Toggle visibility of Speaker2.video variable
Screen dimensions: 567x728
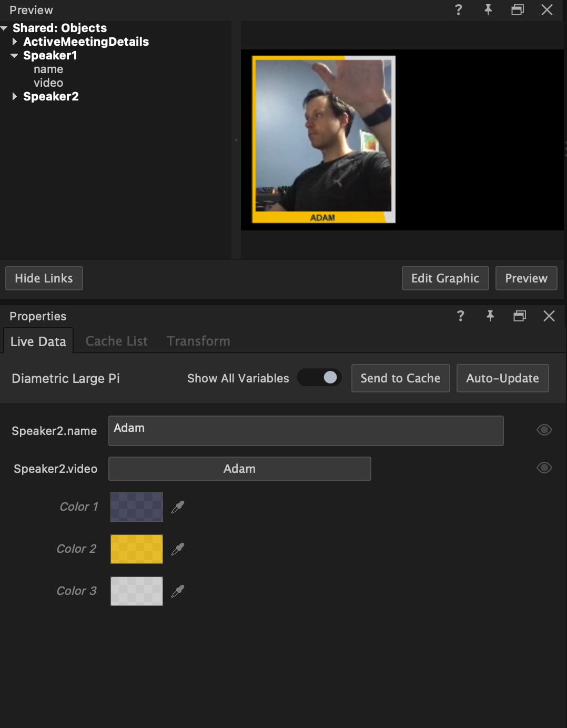point(544,468)
